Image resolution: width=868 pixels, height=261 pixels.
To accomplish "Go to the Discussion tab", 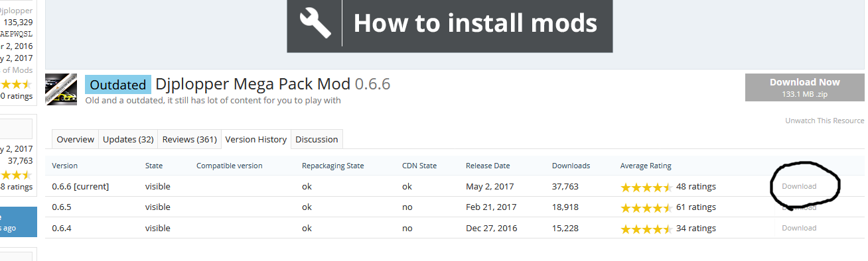I will 317,139.
